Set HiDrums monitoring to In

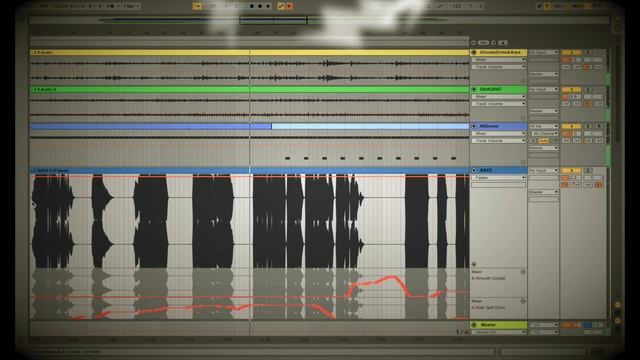click(533, 141)
